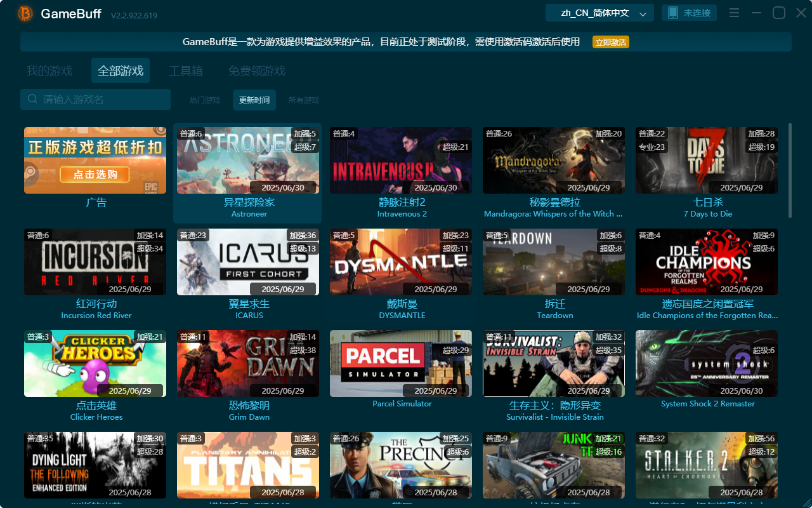Click the 静脉注射2 game title
The image size is (812, 508).
tap(402, 203)
